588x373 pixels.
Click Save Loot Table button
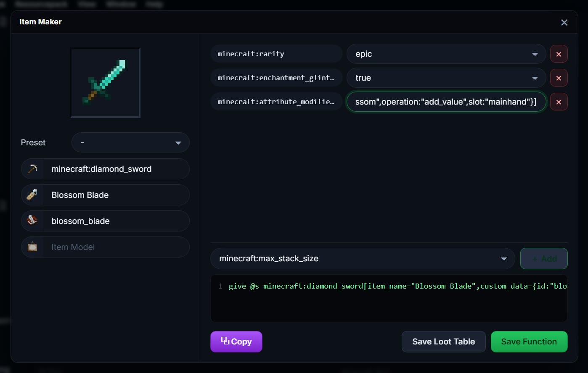point(443,341)
